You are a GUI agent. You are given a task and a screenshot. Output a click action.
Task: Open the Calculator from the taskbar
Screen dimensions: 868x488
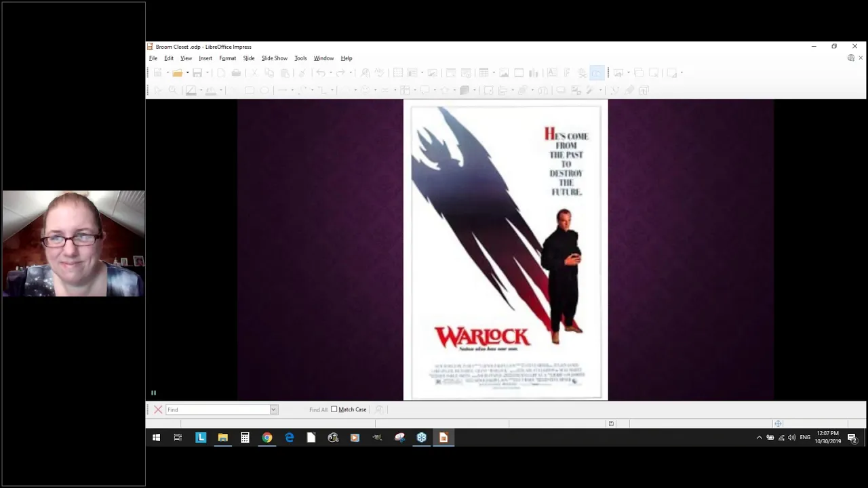[245, 438]
